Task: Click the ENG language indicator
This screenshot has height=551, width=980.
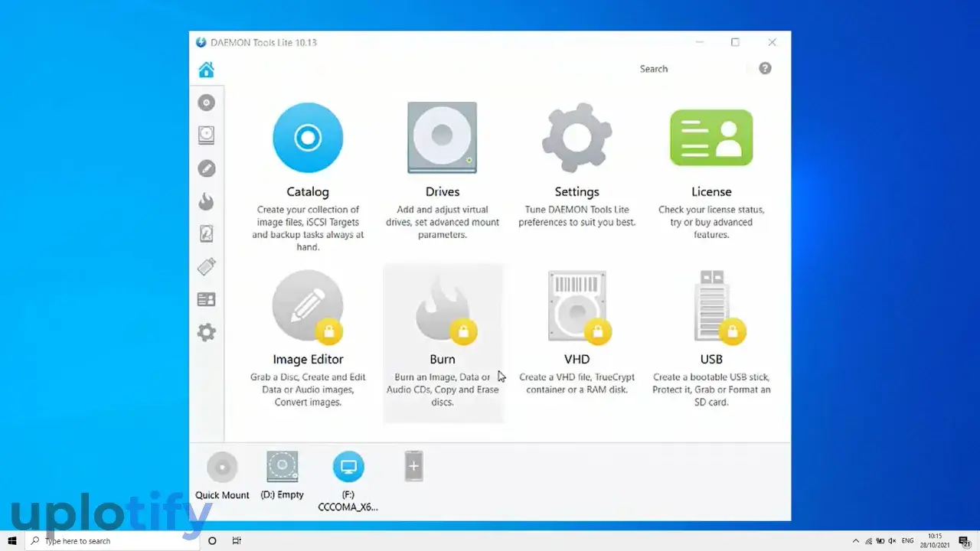Action: tap(908, 540)
